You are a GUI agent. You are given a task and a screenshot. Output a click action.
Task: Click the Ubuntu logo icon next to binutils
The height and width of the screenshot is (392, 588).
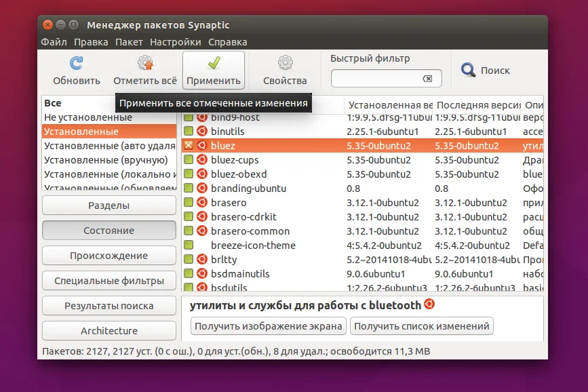click(x=202, y=132)
